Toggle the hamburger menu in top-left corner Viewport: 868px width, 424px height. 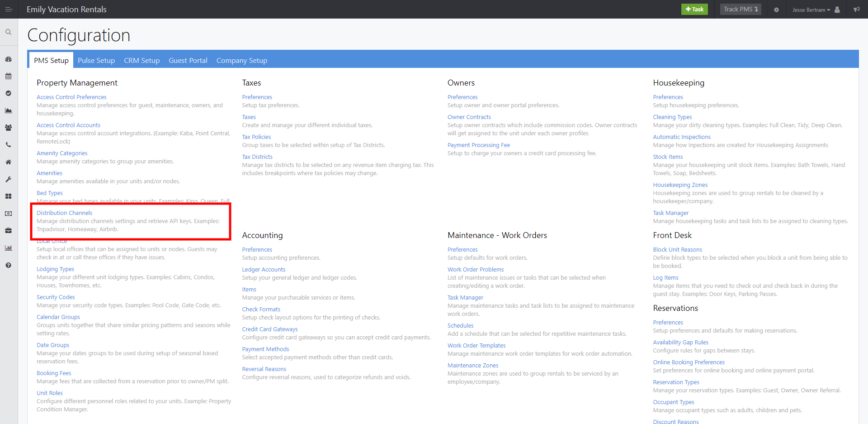coord(9,9)
